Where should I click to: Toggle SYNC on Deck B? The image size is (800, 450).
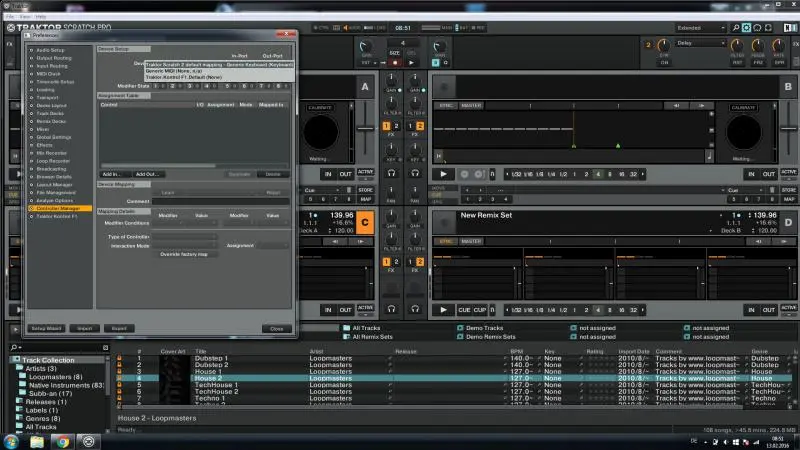coord(446,105)
